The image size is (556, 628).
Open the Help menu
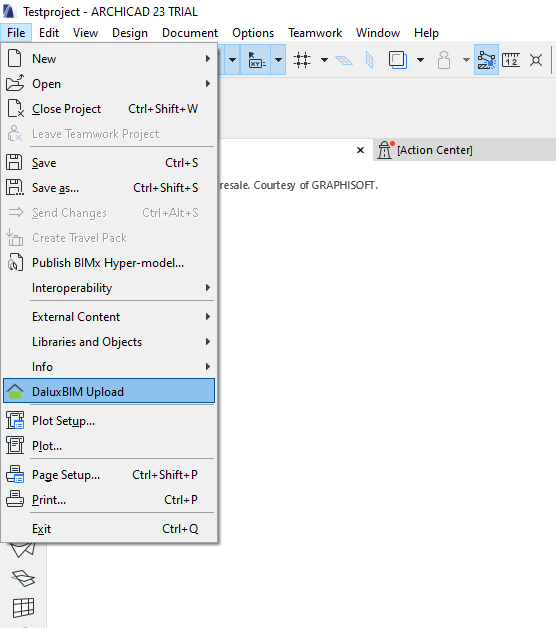click(x=426, y=33)
